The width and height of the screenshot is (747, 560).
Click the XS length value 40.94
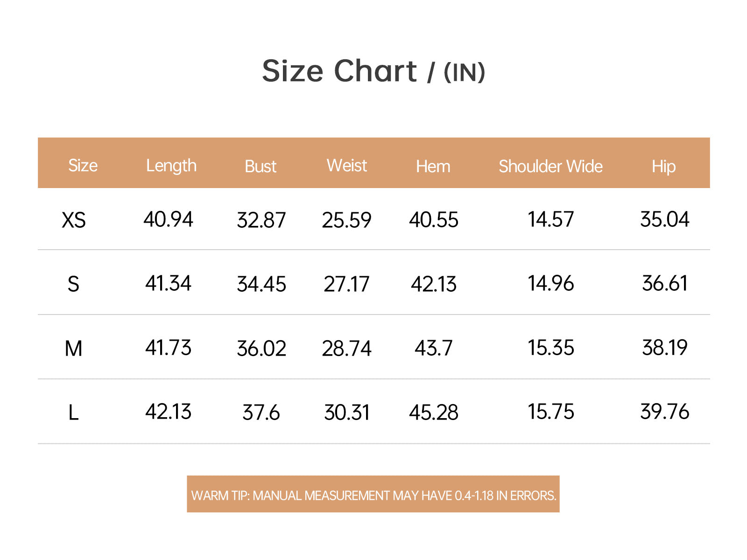168,219
